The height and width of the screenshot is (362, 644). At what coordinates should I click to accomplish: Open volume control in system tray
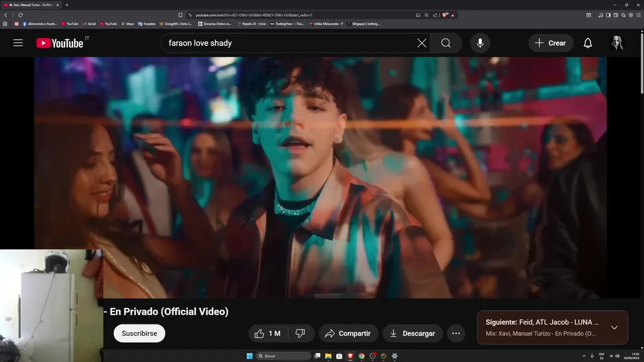click(617, 356)
